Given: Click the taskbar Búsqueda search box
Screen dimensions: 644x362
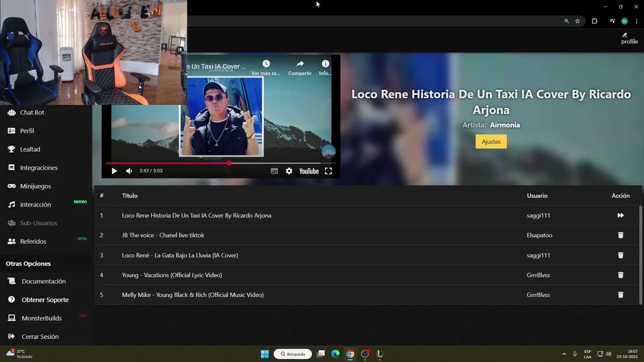Looking at the screenshot, I should tap(293, 354).
